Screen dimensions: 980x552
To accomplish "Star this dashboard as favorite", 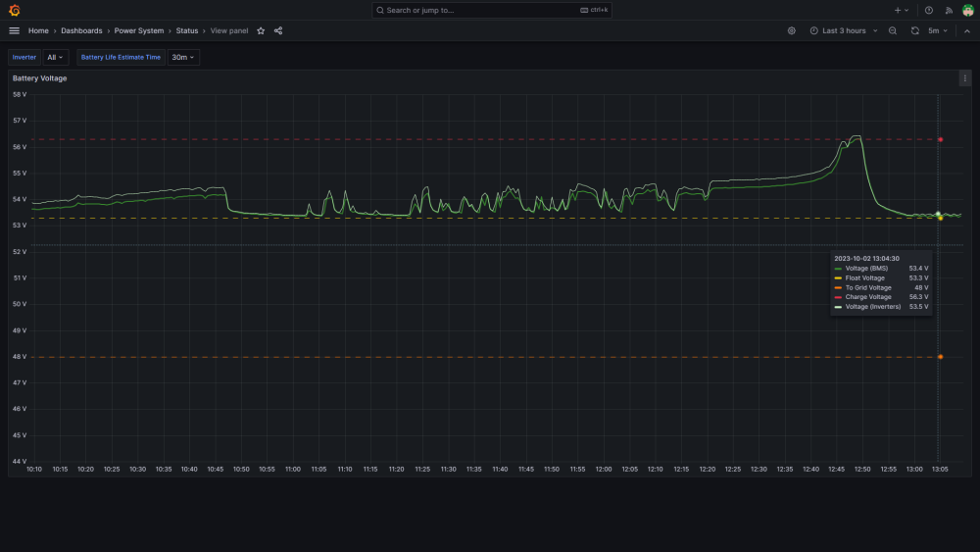I will (x=261, y=30).
